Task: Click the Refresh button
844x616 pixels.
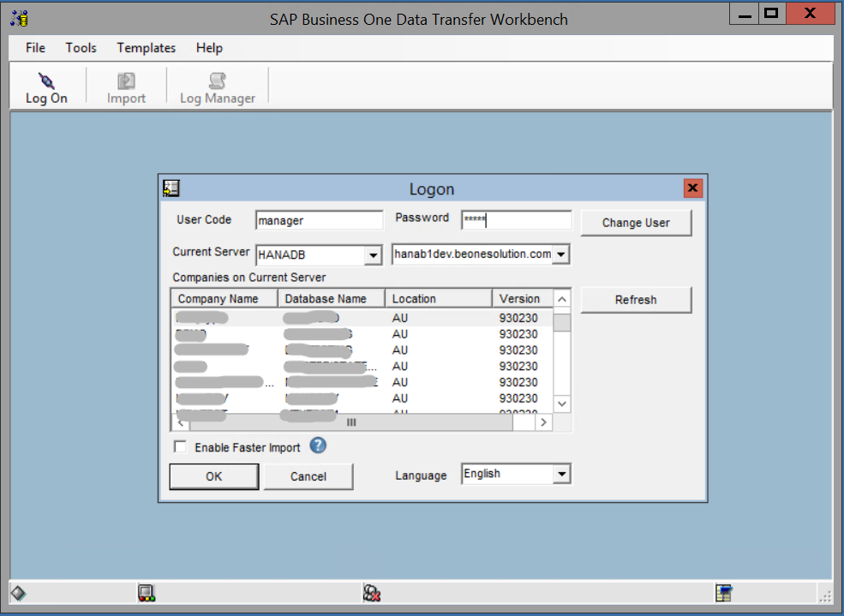Action: point(637,300)
